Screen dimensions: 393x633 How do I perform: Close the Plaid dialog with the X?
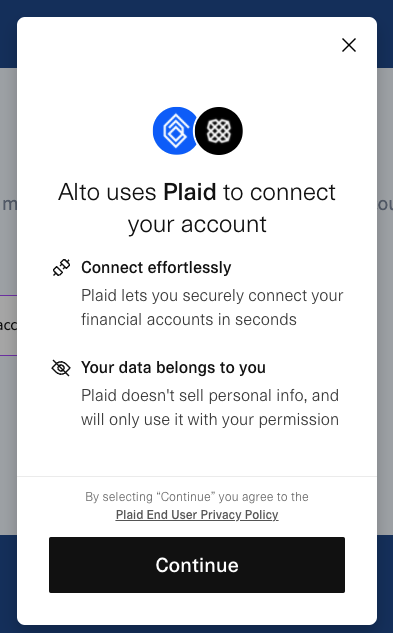pyautogui.click(x=349, y=45)
